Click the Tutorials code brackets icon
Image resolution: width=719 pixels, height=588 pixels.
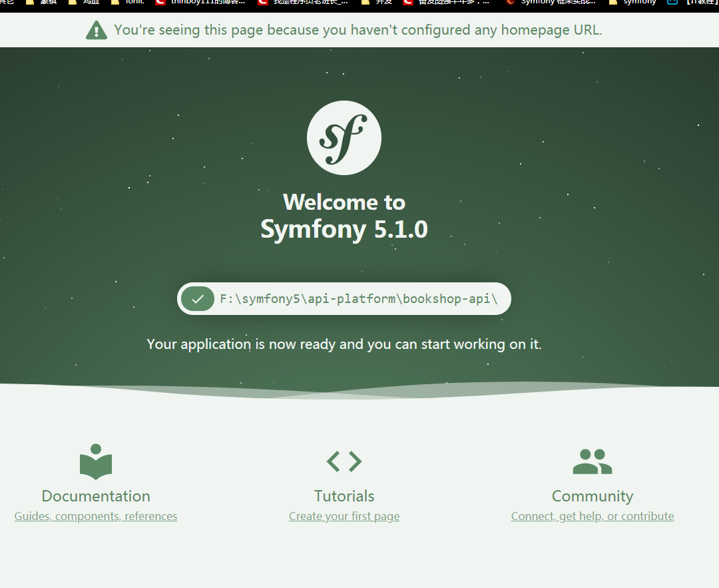(344, 461)
